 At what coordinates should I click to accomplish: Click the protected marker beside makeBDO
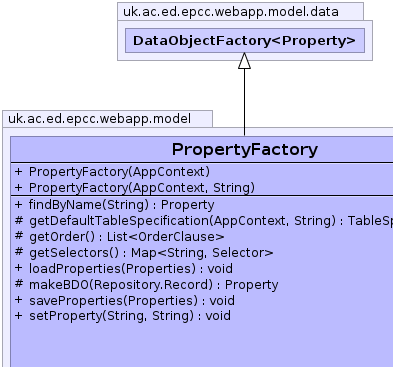pyautogui.click(x=19, y=284)
